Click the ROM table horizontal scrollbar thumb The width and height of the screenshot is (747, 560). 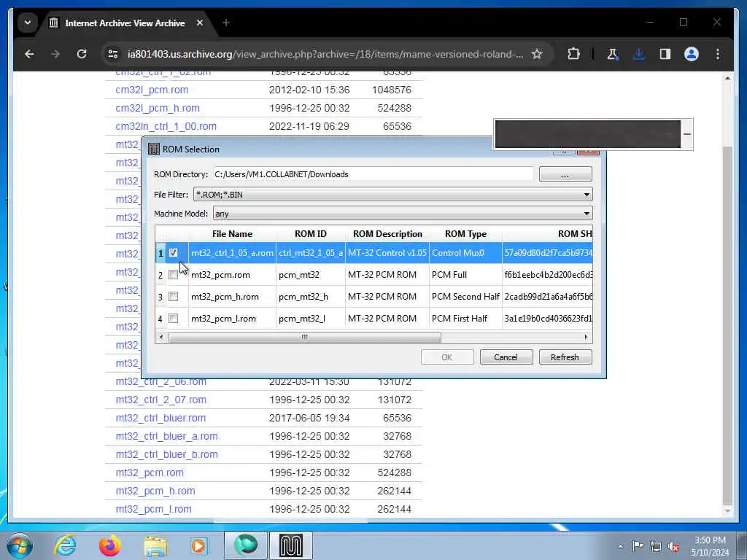(x=305, y=337)
